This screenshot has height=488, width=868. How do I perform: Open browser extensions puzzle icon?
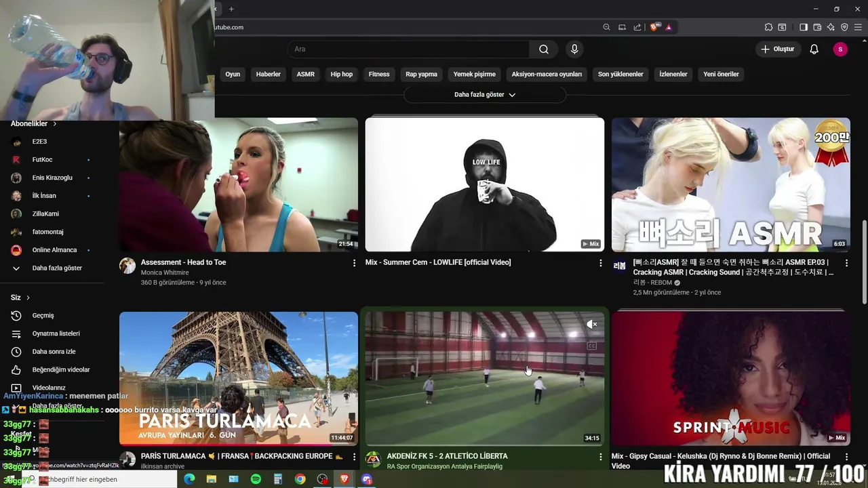pos(768,27)
